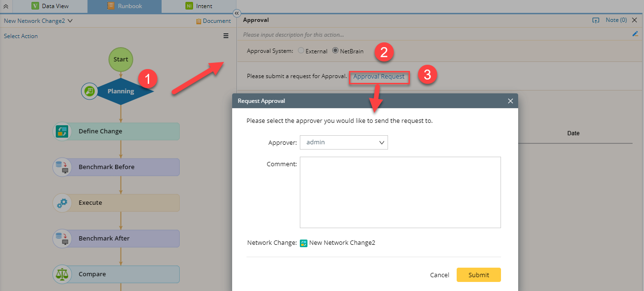Click the Benchmark After step icon

(61, 239)
